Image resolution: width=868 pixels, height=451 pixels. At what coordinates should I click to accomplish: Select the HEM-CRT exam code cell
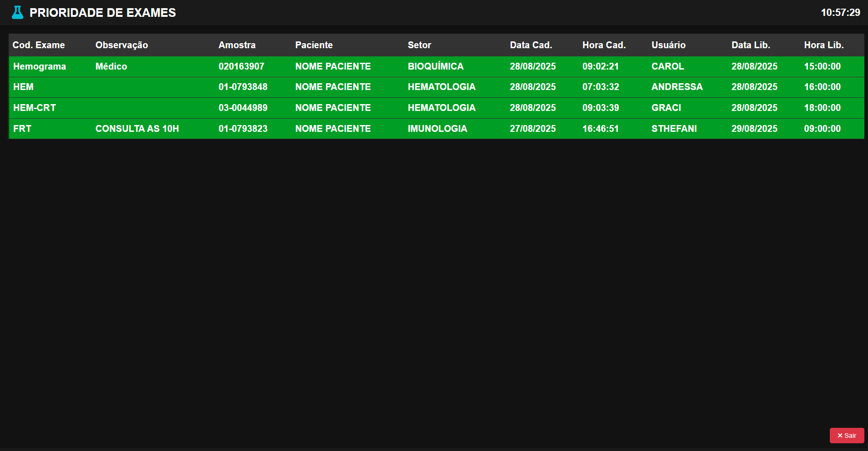tap(35, 108)
